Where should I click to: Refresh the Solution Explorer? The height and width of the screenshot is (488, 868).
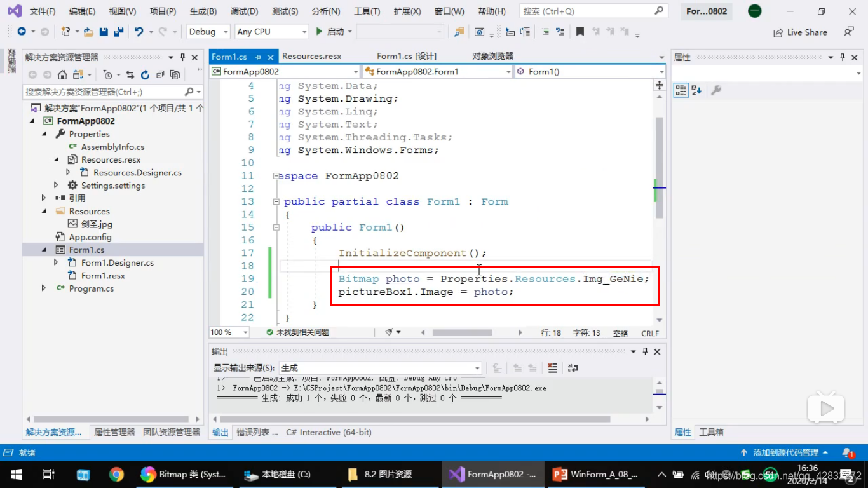(145, 75)
